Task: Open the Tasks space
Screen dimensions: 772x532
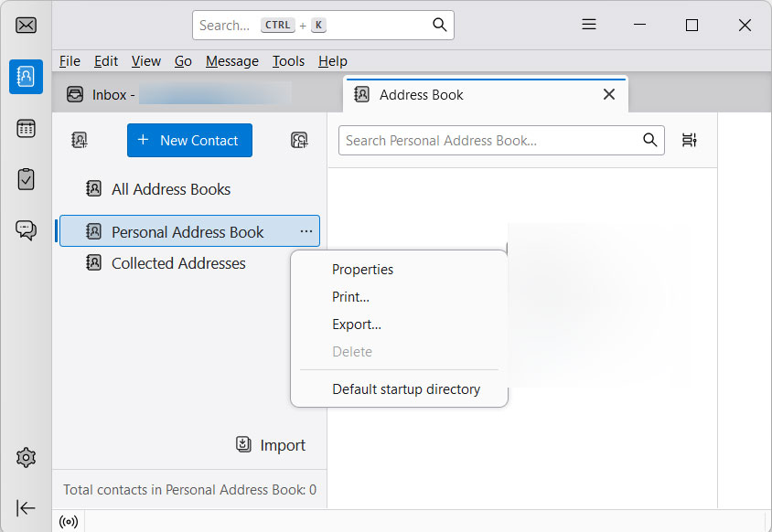Action: click(26, 179)
